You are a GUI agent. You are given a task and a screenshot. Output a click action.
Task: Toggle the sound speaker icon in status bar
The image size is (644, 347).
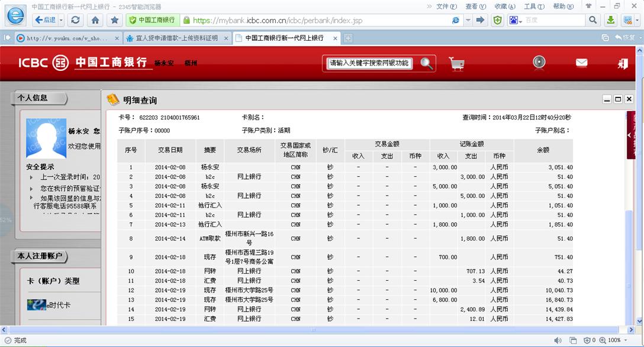(558, 340)
